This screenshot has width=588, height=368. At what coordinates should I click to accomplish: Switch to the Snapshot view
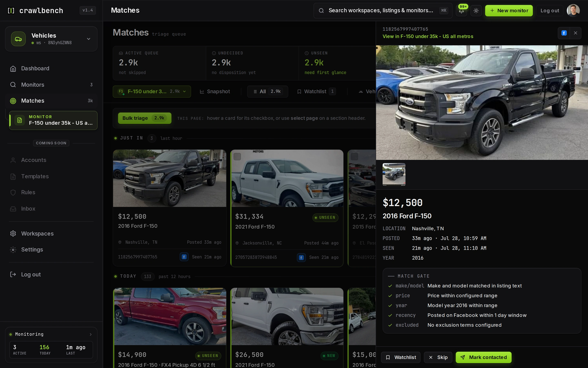pyautogui.click(x=215, y=92)
